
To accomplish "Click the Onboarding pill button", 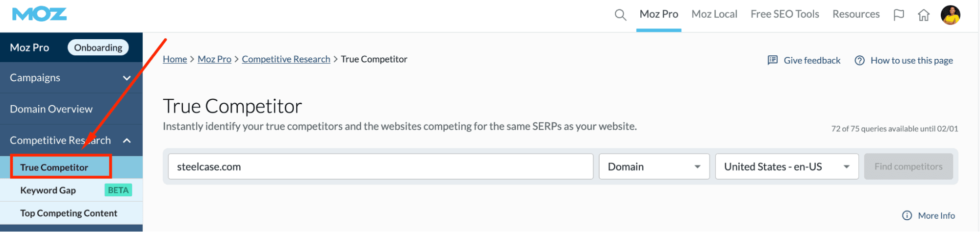I will coord(98,47).
